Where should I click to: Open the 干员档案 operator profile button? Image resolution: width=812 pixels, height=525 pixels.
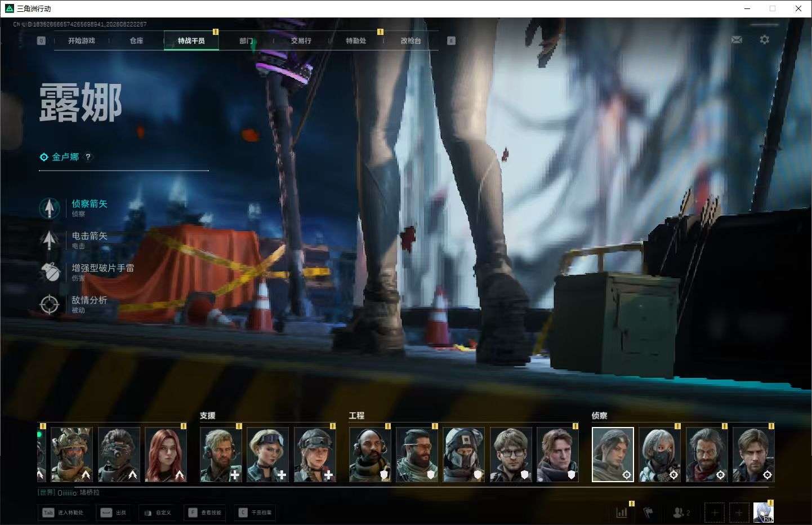click(255, 513)
